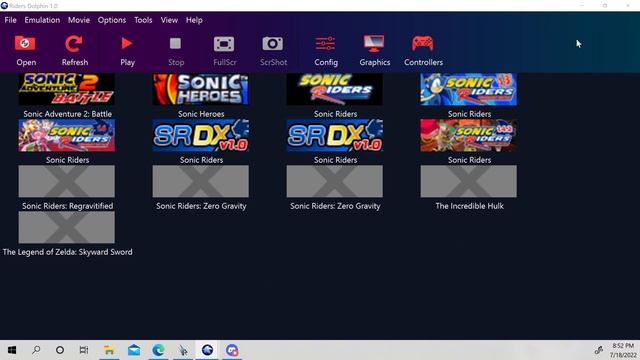This screenshot has width=640, height=360.
Task: Start emulation with the Play button
Action: click(x=127, y=43)
